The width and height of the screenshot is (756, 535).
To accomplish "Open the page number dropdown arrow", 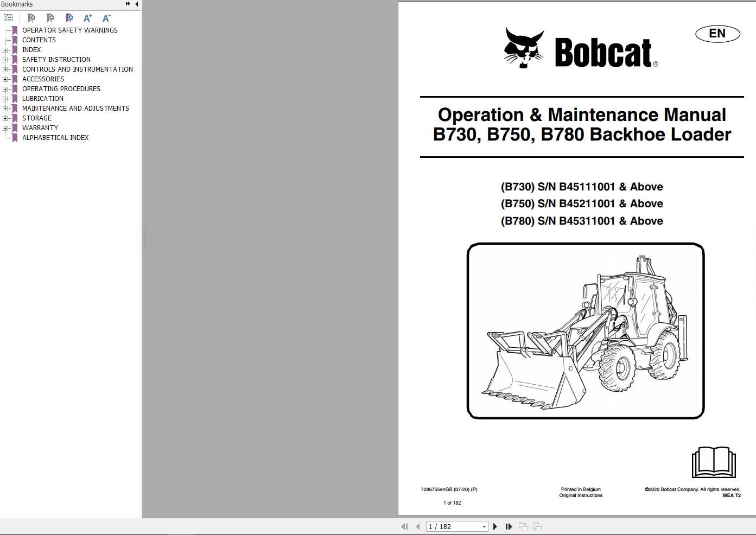I will coord(484,526).
